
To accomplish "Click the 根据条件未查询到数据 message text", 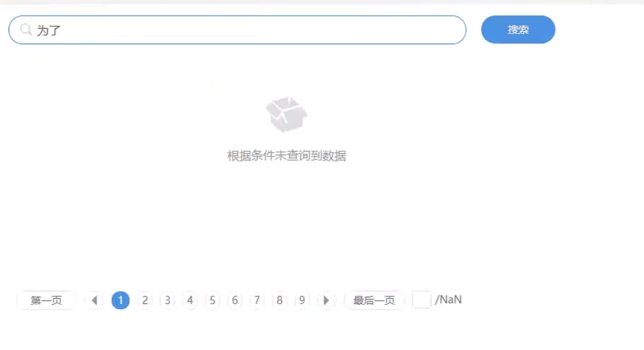I will pos(287,156).
